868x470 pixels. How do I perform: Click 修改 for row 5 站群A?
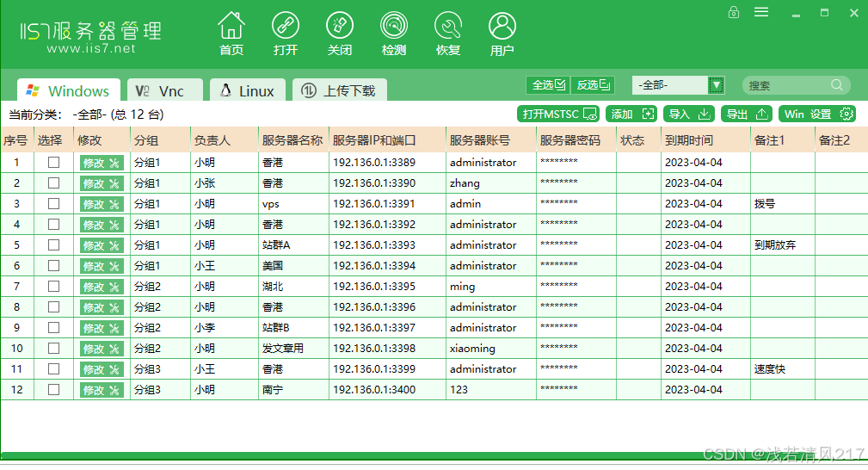(102, 245)
